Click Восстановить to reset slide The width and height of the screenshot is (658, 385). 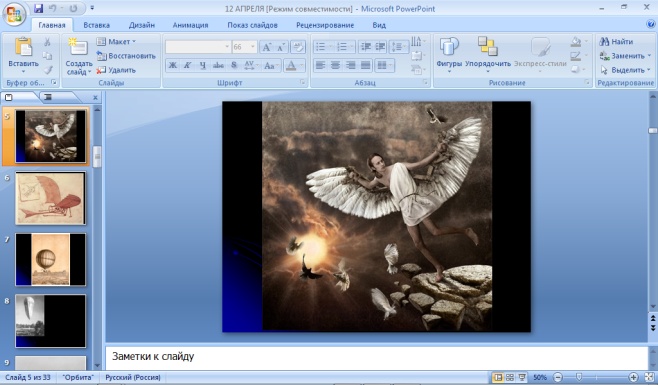click(x=126, y=56)
